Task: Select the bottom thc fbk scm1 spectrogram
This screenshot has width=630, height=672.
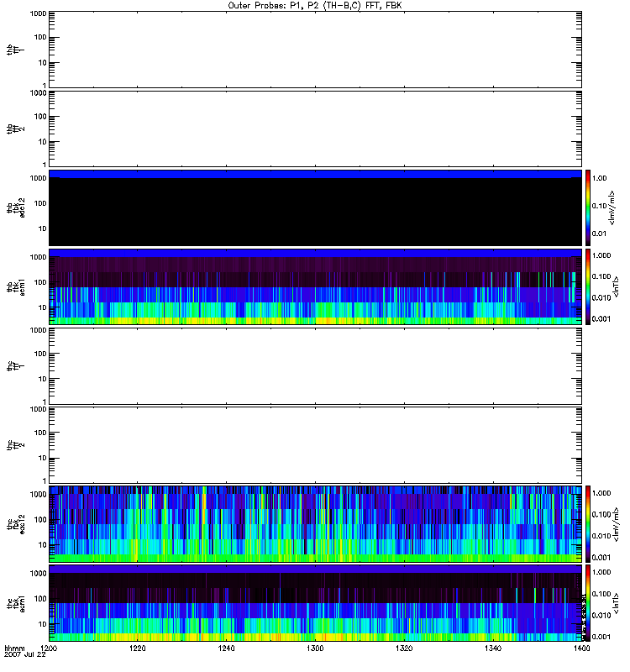Action: [316, 602]
